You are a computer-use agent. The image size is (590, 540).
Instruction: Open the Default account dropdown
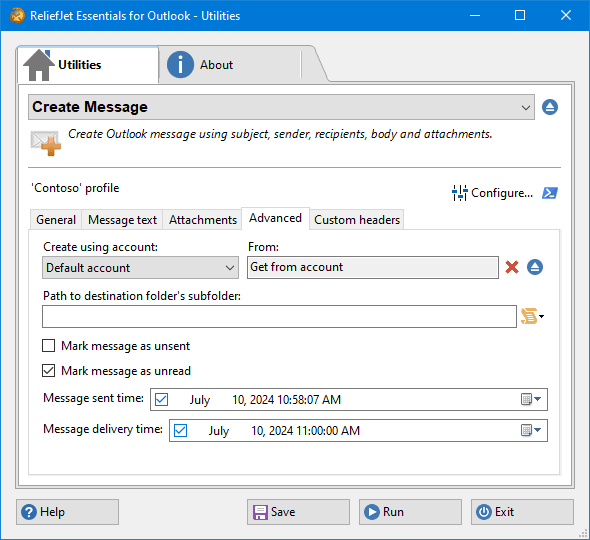[x=140, y=268]
